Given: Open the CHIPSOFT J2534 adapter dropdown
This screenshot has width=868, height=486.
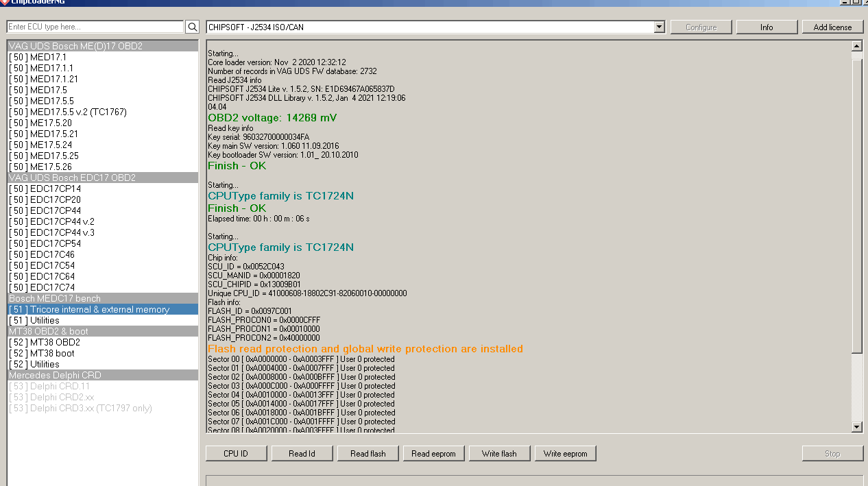Looking at the screenshot, I should pos(659,27).
